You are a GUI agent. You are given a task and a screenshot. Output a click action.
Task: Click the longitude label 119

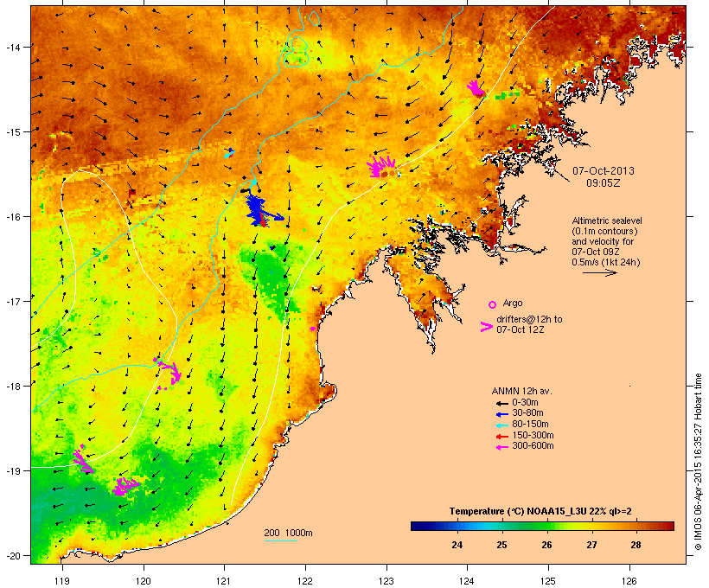click(x=62, y=581)
